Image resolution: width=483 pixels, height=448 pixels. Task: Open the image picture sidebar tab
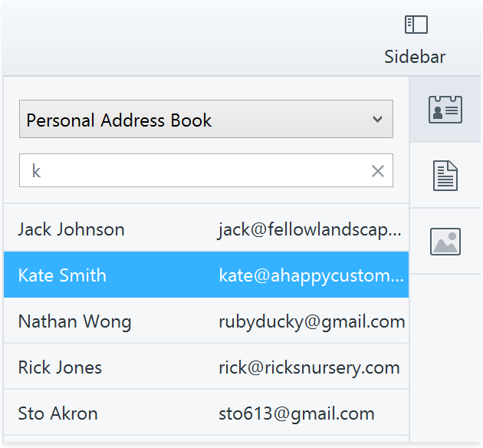pyautogui.click(x=445, y=242)
